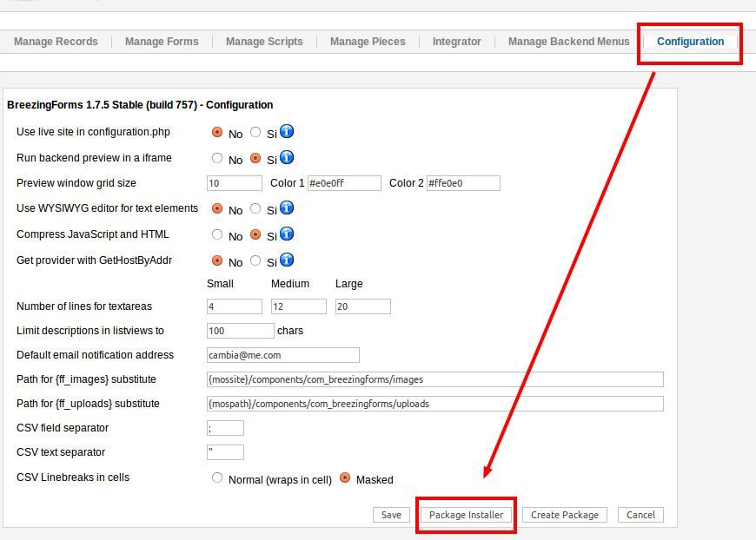Select Si for Use WYSIWYG editor
The width and height of the screenshot is (756, 540).
[255, 208]
